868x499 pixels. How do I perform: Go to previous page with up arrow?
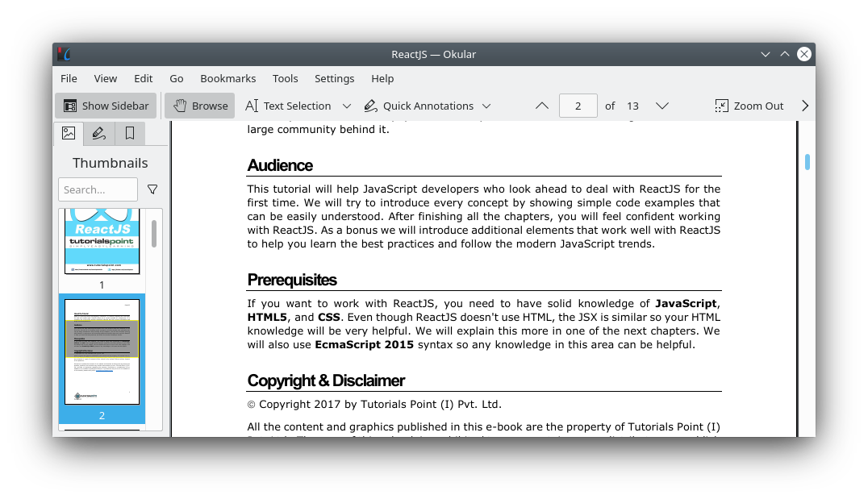(x=542, y=106)
